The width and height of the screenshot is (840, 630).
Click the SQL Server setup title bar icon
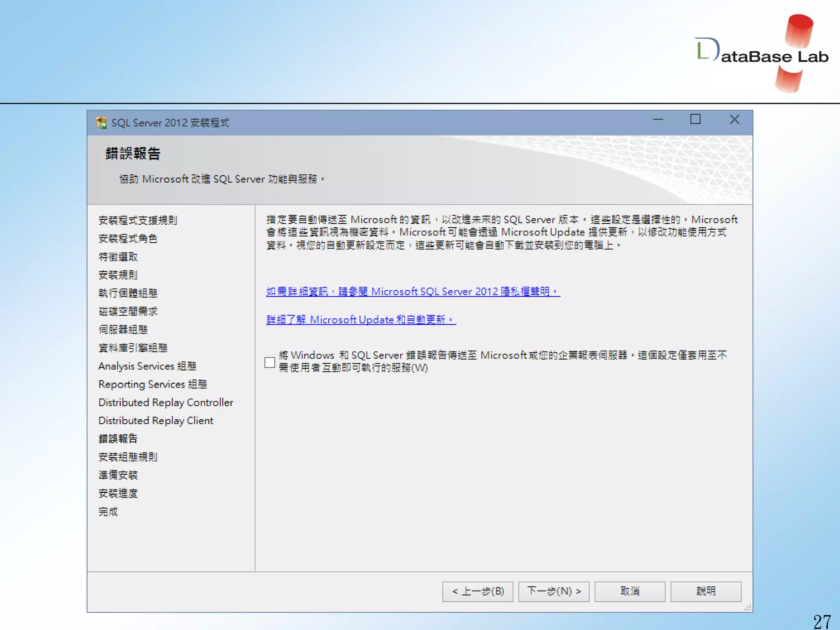click(x=101, y=123)
